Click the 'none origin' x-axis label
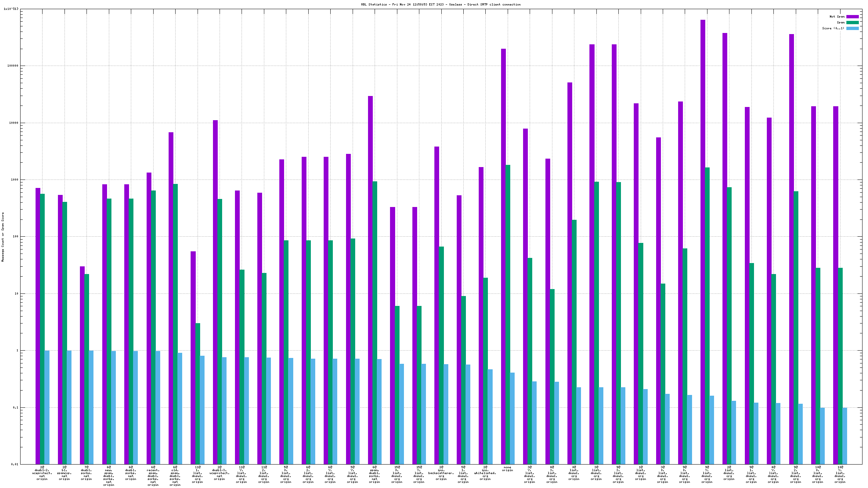Screen dimensions: 868x488 [x=507, y=469]
